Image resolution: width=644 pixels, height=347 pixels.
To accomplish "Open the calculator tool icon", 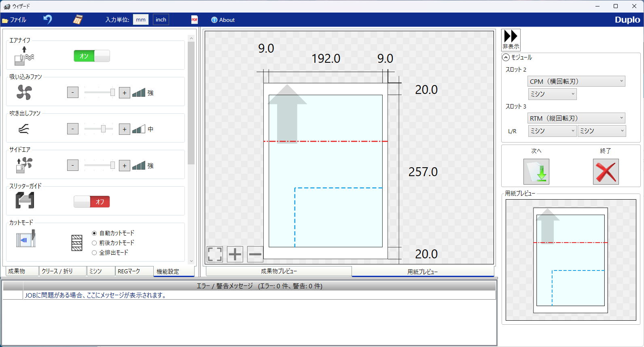I will 78,19.
